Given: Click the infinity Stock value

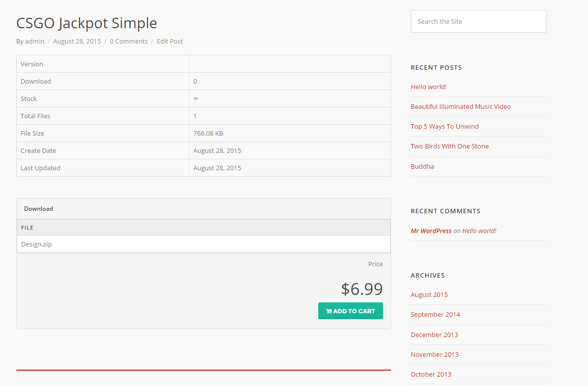Looking at the screenshot, I should coord(196,98).
